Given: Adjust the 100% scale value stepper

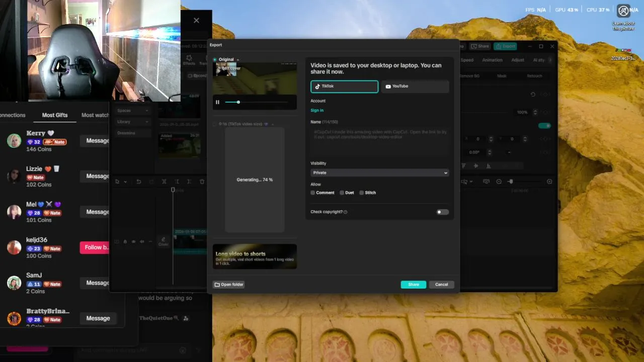Looking at the screenshot, I should (x=535, y=112).
